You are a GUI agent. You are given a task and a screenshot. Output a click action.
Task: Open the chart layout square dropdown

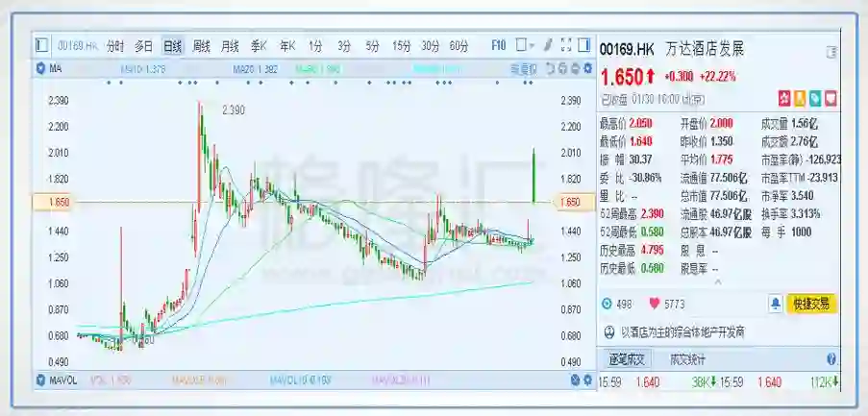tap(524, 45)
